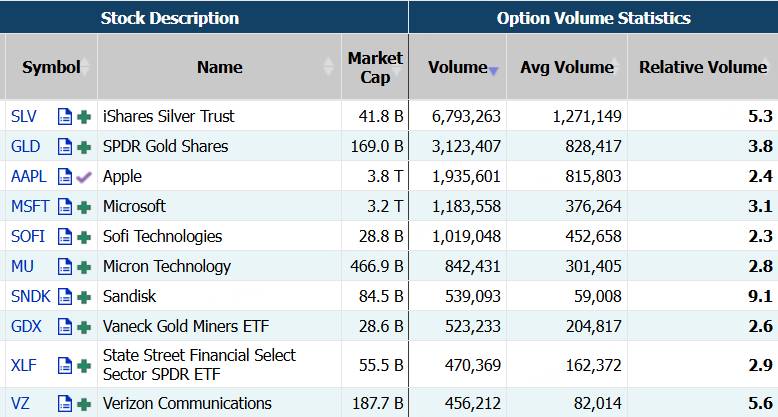Screen dimensions: 778x417
Task: Open the document icon for SNDK
Action: point(65,297)
